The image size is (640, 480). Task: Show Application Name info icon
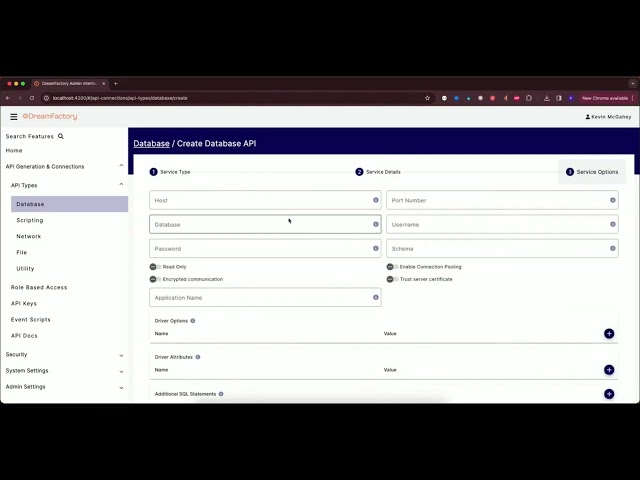[376, 297]
